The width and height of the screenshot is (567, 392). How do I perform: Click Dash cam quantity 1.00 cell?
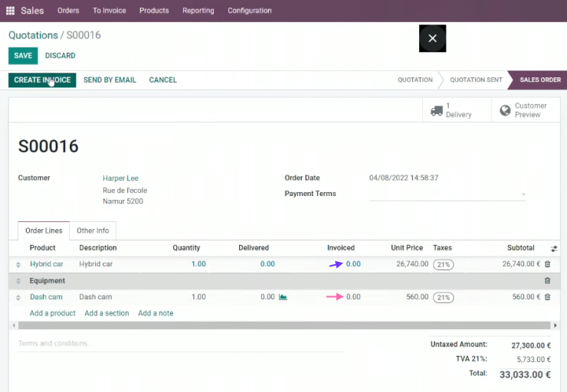[x=198, y=297]
